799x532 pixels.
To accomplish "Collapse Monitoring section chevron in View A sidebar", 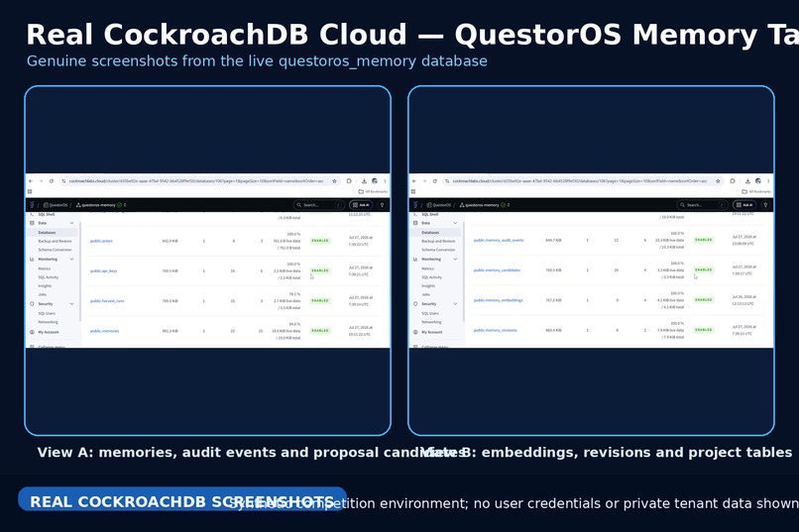I will [71, 260].
